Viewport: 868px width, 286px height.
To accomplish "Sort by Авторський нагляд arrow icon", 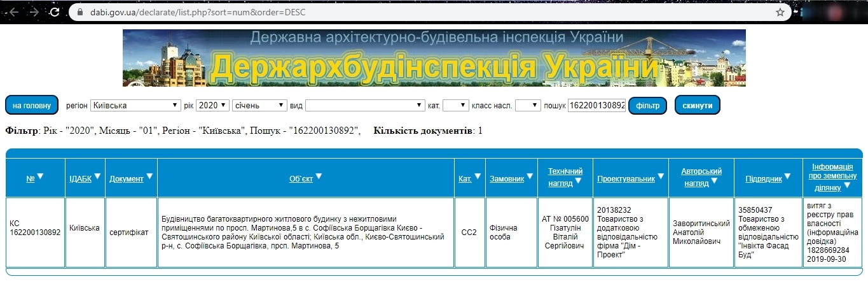I will 715,181.
